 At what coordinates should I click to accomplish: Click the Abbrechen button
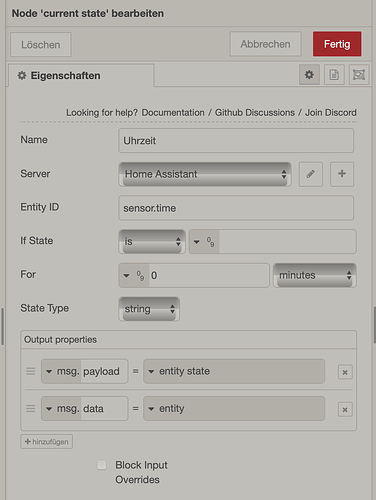point(265,44)
